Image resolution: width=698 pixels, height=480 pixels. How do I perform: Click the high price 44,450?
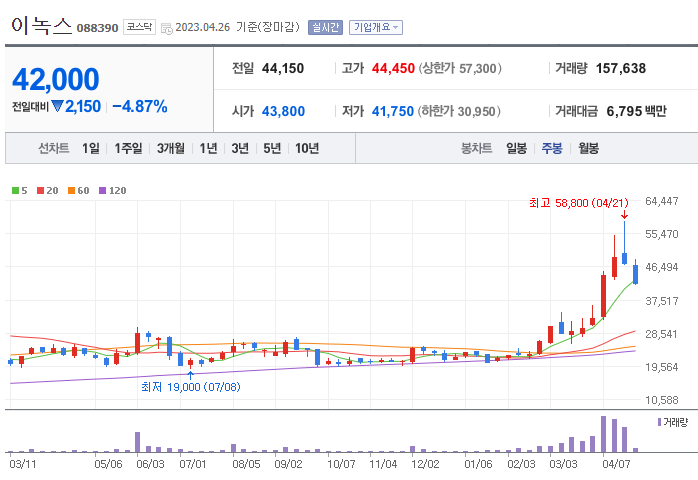coord(393,69)
